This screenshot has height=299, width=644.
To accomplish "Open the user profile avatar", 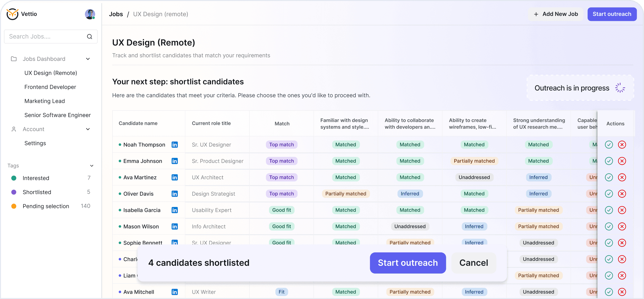I will [90, 14].
